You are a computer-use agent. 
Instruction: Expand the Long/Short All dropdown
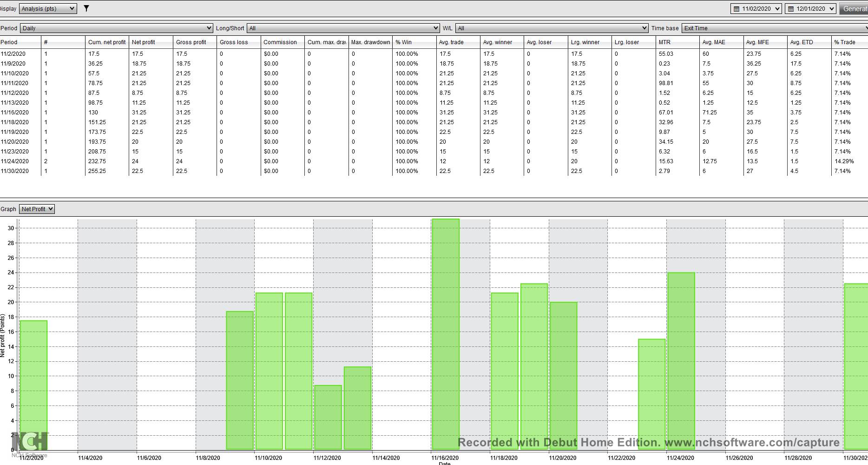343,28
